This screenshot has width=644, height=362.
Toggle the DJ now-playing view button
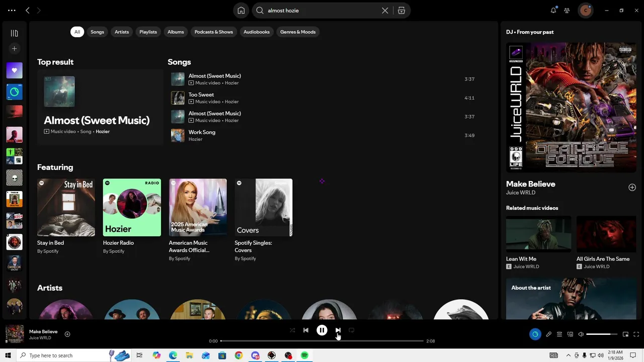pos(535,334)
